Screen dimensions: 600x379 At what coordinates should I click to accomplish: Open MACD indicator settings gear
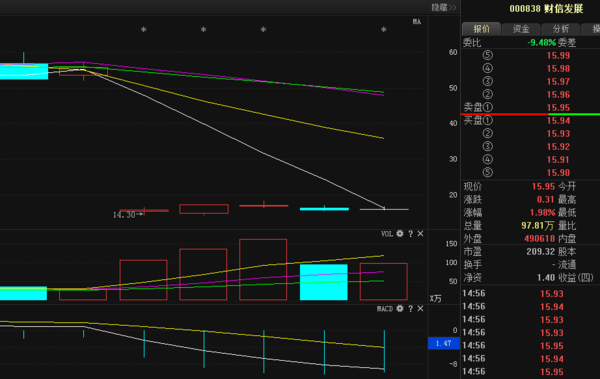[400, 309]
